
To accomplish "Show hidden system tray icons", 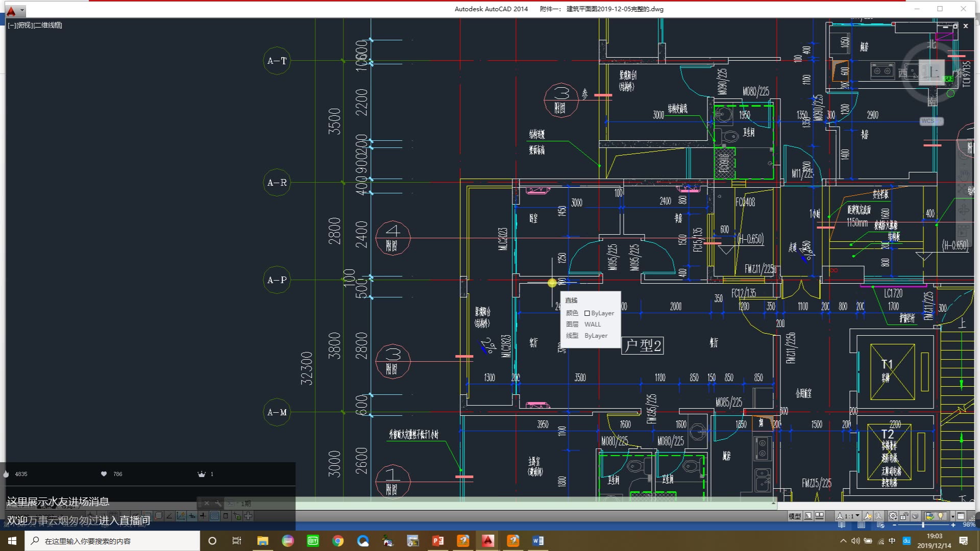I will 843,541.
